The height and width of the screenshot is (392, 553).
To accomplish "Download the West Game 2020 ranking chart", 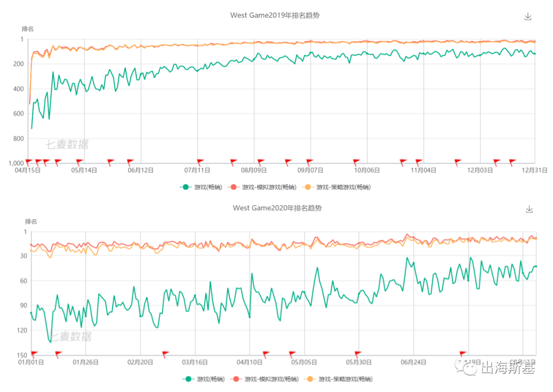I will click(529, 209).
